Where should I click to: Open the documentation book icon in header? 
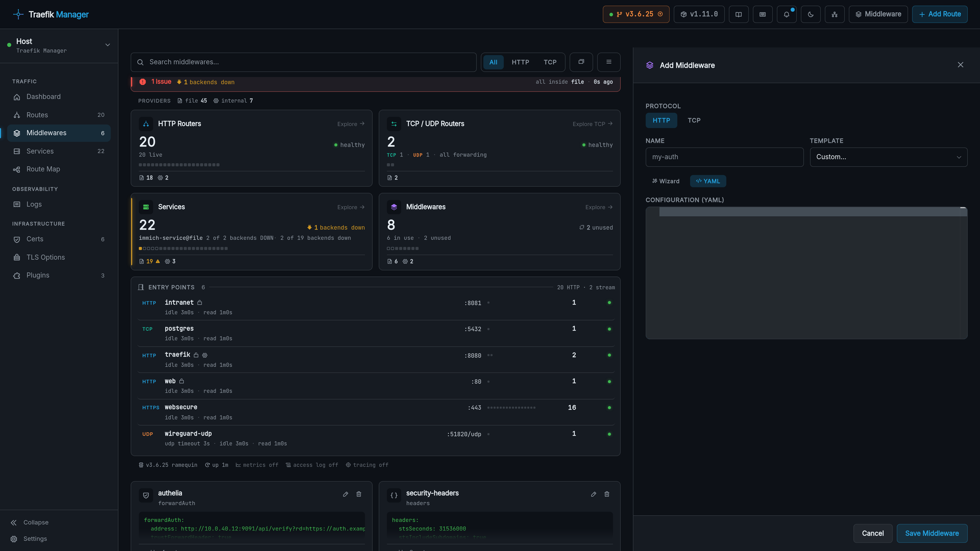[739, 14]
